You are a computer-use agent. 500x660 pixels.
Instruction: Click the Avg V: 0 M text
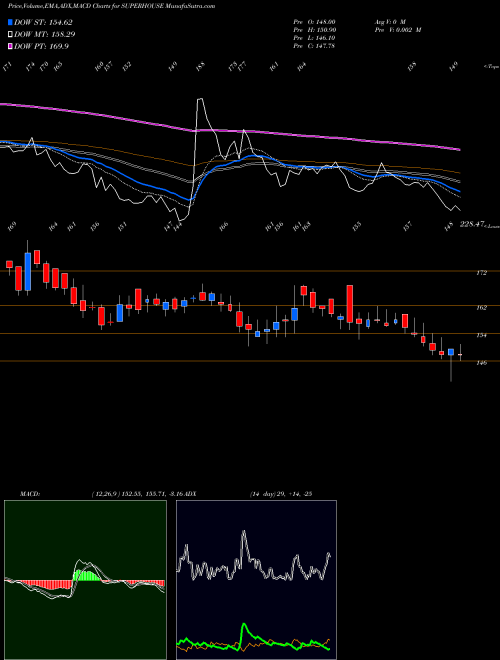click(389, 22)
